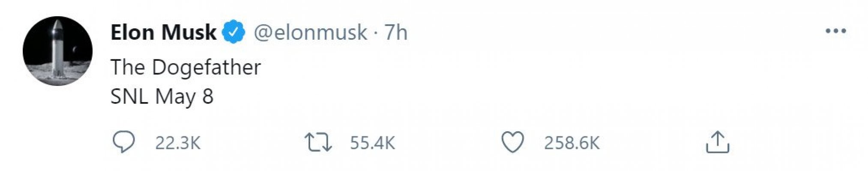This screenshot has height=171, width=868.
Task: Click the 7h timestamp link
Action: point(395,32)
